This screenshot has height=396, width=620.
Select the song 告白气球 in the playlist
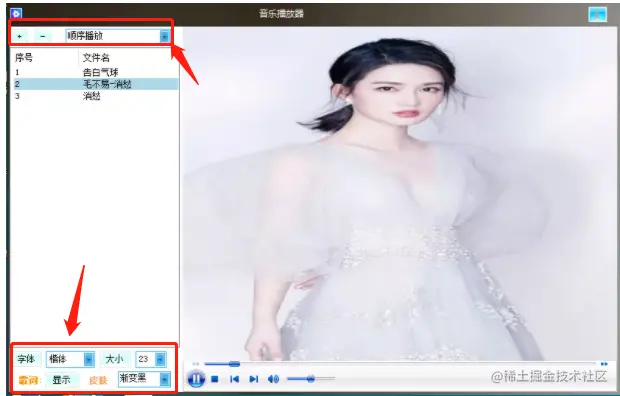[96, 72]
